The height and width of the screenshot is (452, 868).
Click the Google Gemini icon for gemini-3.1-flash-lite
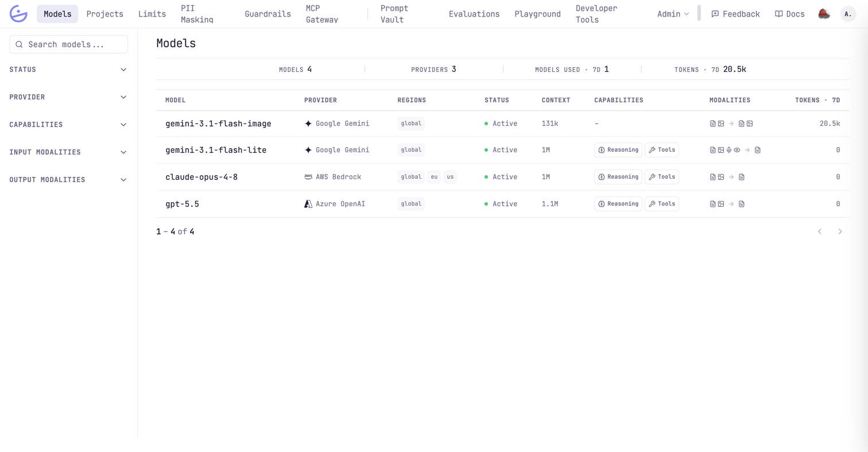tap(308, 150)
